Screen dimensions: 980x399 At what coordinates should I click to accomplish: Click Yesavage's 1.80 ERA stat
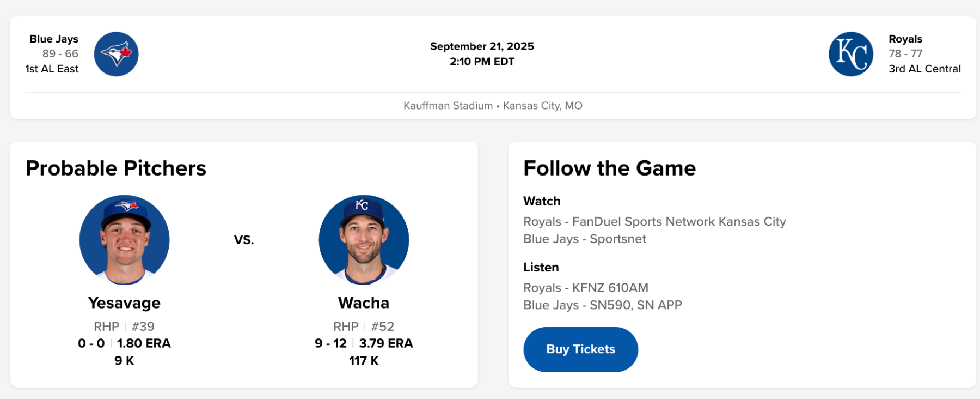(x=144, y=343)
